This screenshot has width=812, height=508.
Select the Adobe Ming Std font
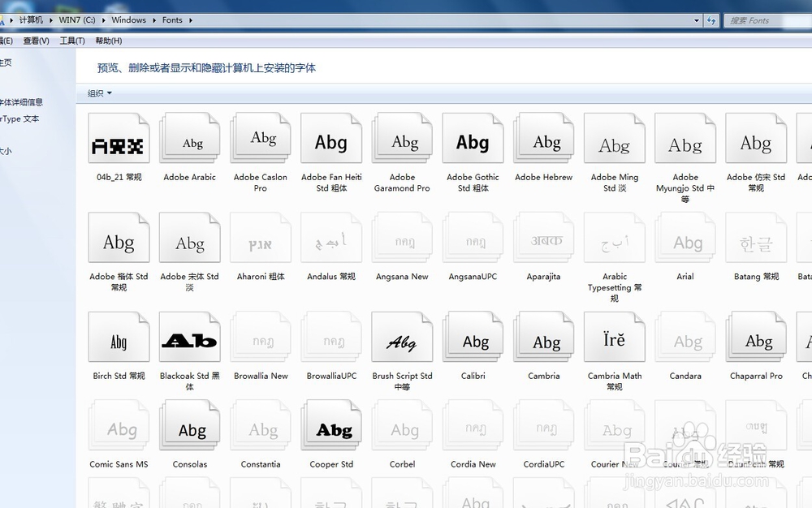pyautogui.click(x=615, y=138)
